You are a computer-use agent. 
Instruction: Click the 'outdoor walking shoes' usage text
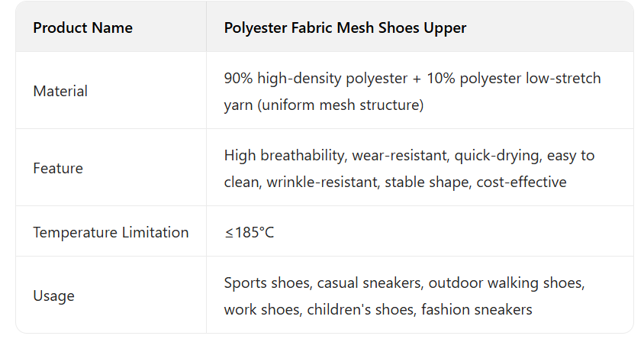[x=505, y=282]
